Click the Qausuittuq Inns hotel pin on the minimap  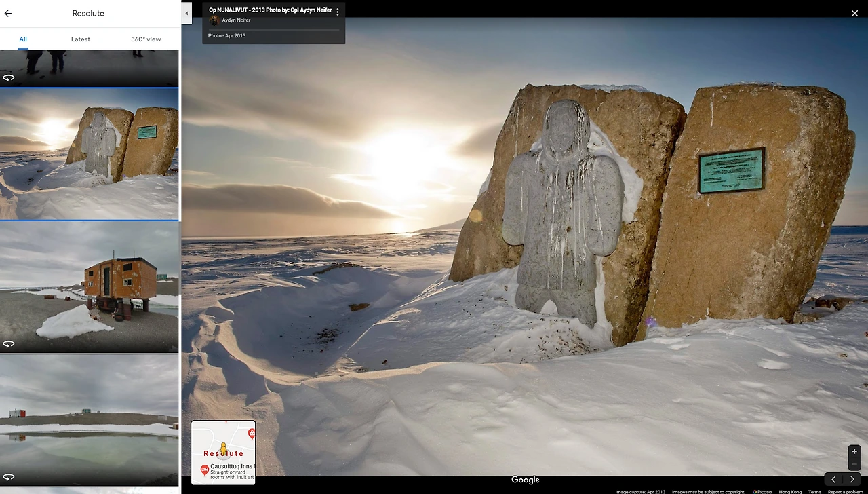(x=204, y=470)
